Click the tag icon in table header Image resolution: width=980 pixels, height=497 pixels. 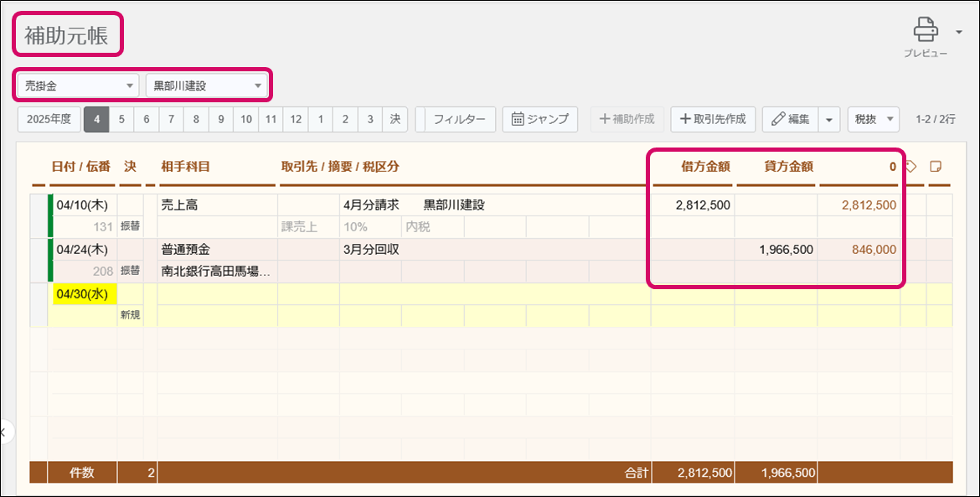click(912, 166)
